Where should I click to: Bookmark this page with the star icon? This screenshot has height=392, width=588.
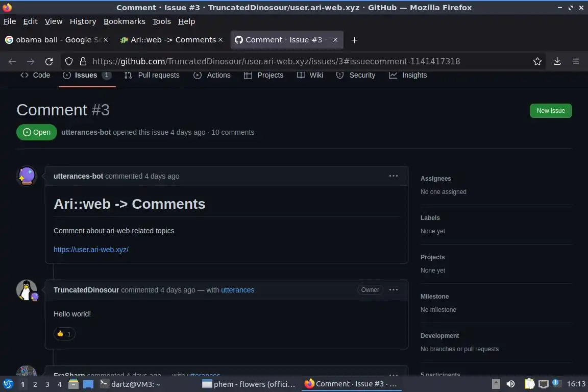pyautogui.click(x=537, y=62)
